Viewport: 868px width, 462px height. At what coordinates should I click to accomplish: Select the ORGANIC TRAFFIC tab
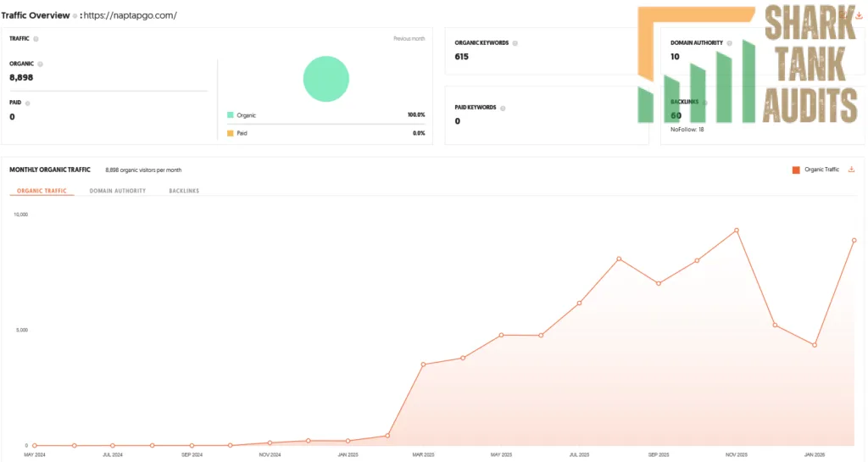pos(42,191)
